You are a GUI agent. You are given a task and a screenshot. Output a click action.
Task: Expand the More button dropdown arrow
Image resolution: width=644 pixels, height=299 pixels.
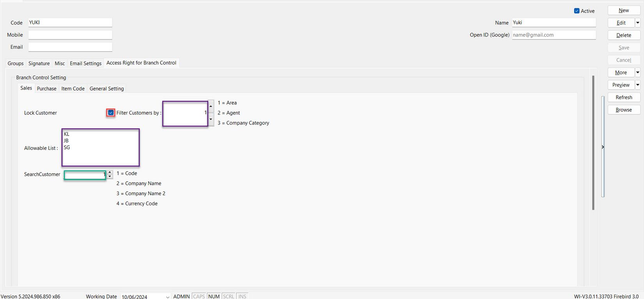tap(638, 72)
